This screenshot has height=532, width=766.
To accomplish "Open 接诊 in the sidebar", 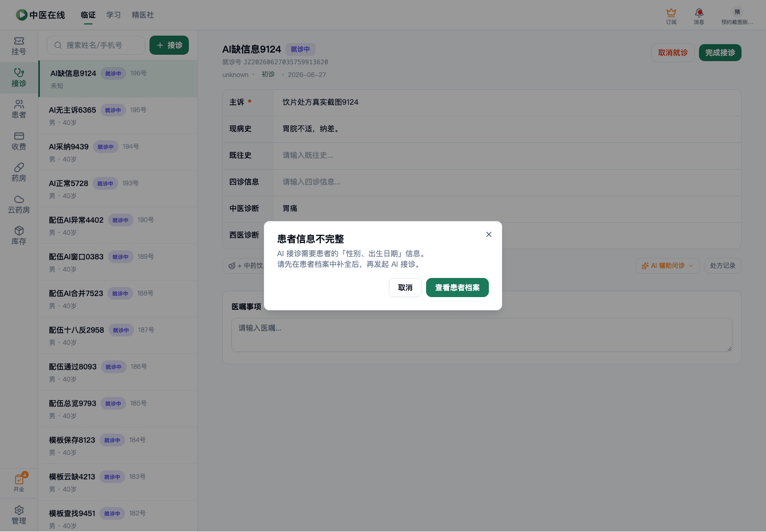I will [19, 78].
